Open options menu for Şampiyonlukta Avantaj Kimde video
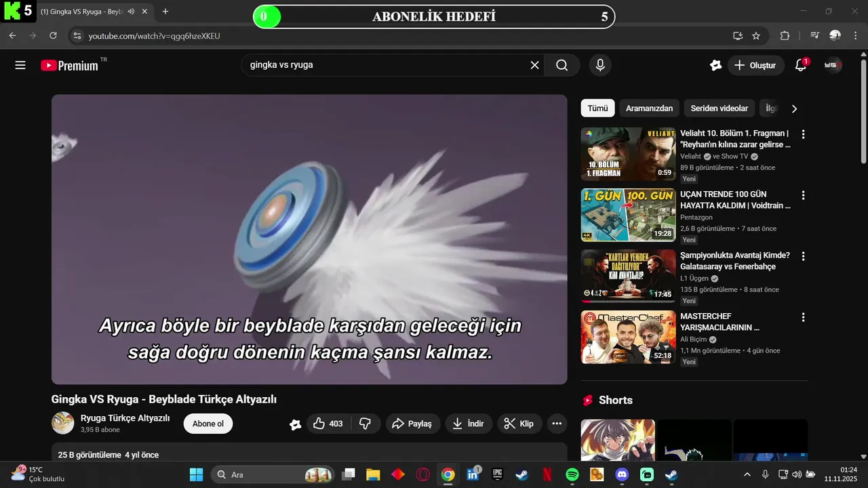This screenshot has height=488, width=868. pyautogui.click(x=803, y=256)
